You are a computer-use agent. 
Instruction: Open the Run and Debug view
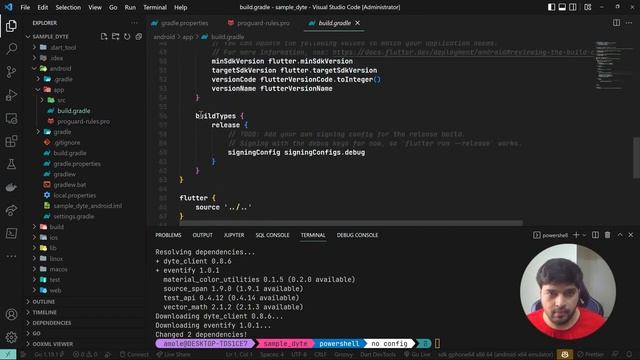point(11,95)
